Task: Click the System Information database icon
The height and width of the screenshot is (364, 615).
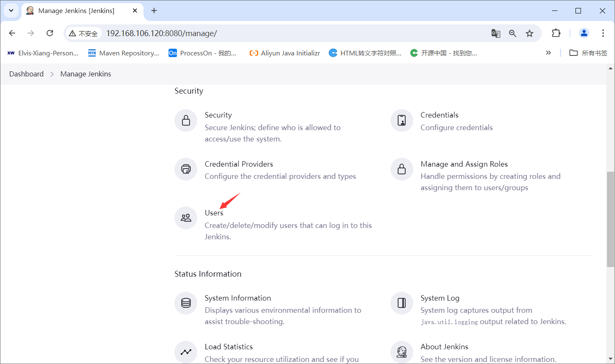Action: [186, 303]
